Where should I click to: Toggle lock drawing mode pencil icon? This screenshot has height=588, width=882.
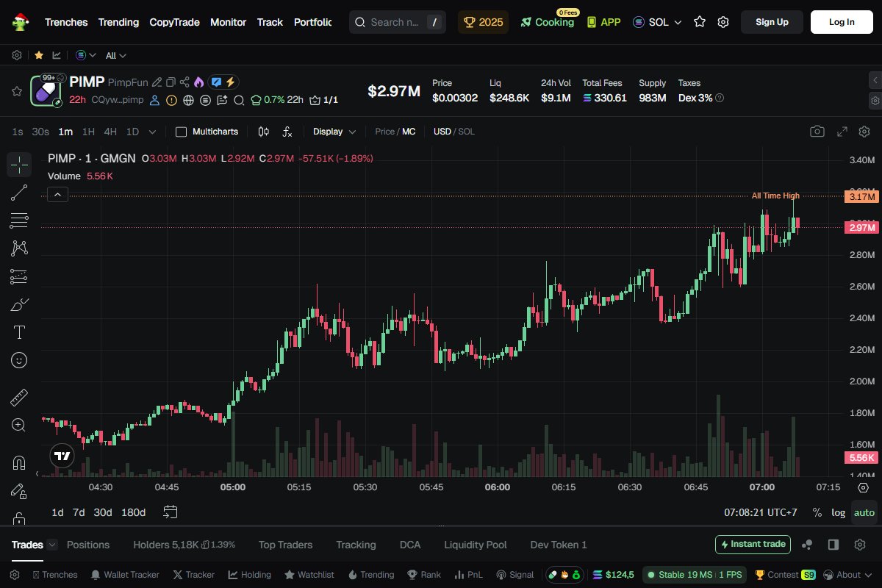(19, 490)
